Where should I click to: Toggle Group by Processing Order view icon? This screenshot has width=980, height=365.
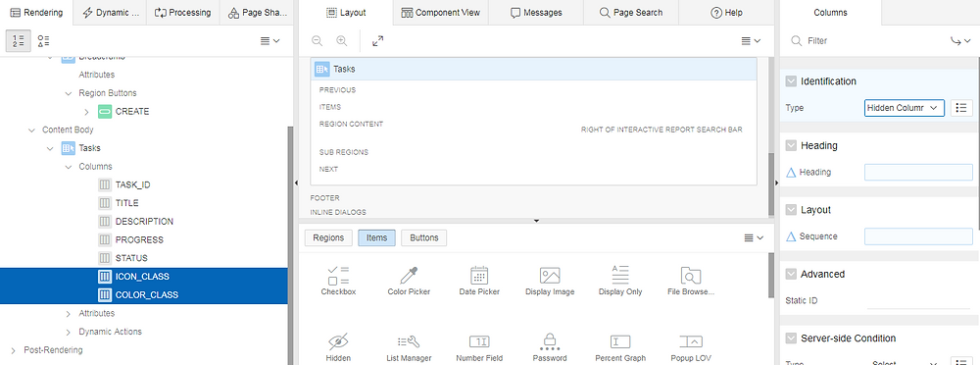point(19,40)
